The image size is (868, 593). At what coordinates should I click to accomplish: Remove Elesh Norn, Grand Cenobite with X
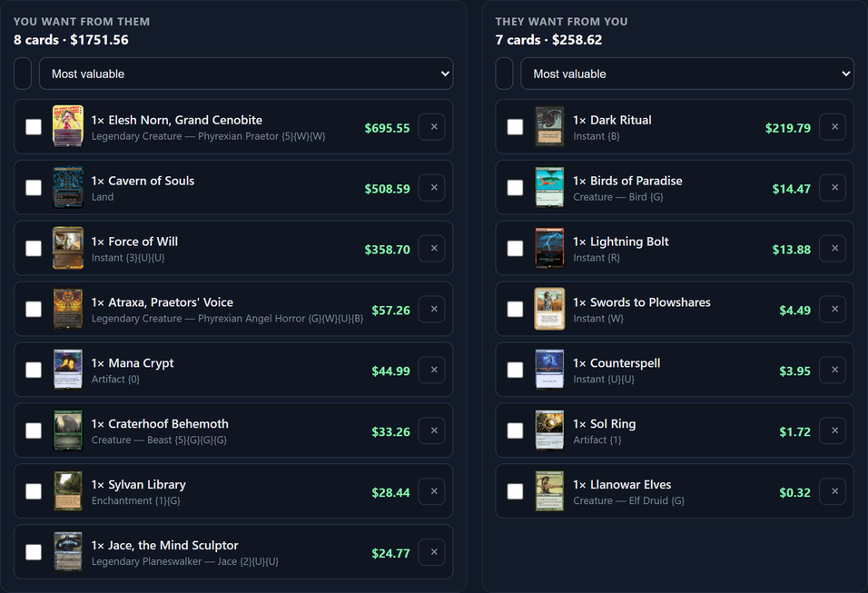(432, 127)
